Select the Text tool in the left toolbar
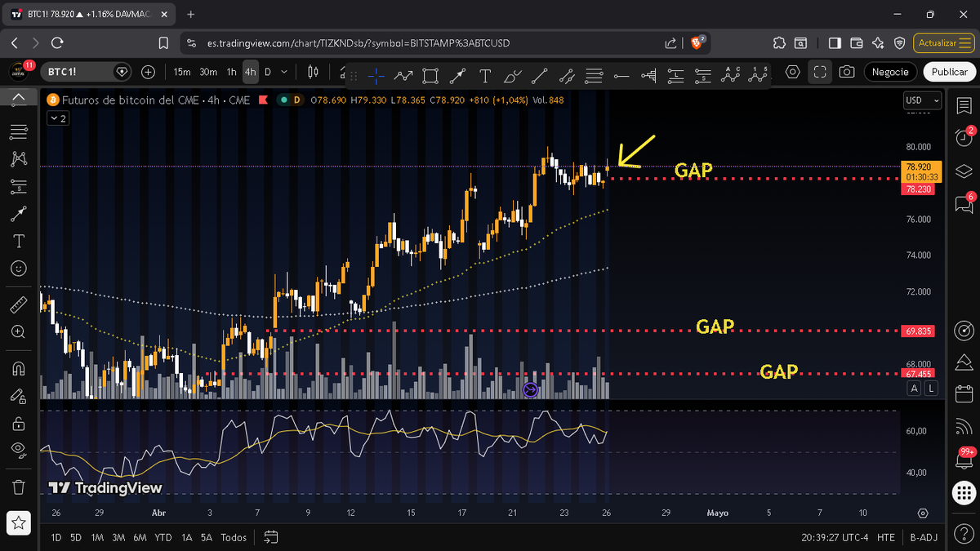Viewport: 980px width, 551px height. [18, 241]
